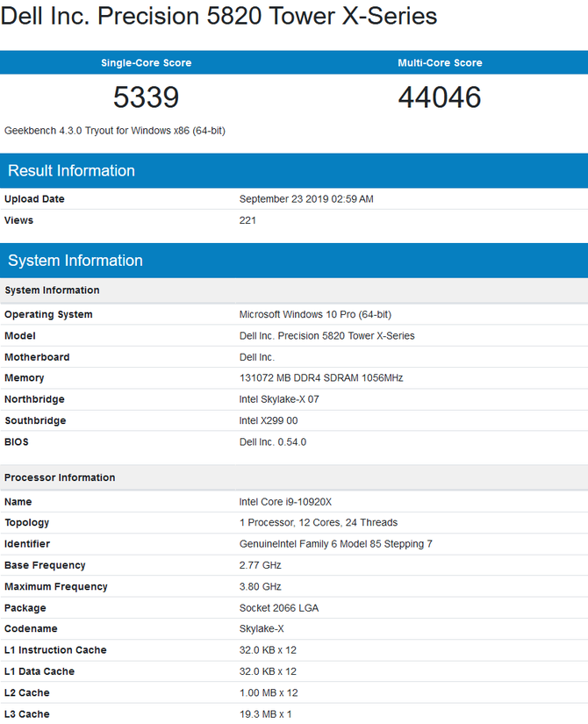Viewport: 588px width, 724px height.
Task: Select the upload date September 23 2019 02:59 AM
Action: pos(306,199)
